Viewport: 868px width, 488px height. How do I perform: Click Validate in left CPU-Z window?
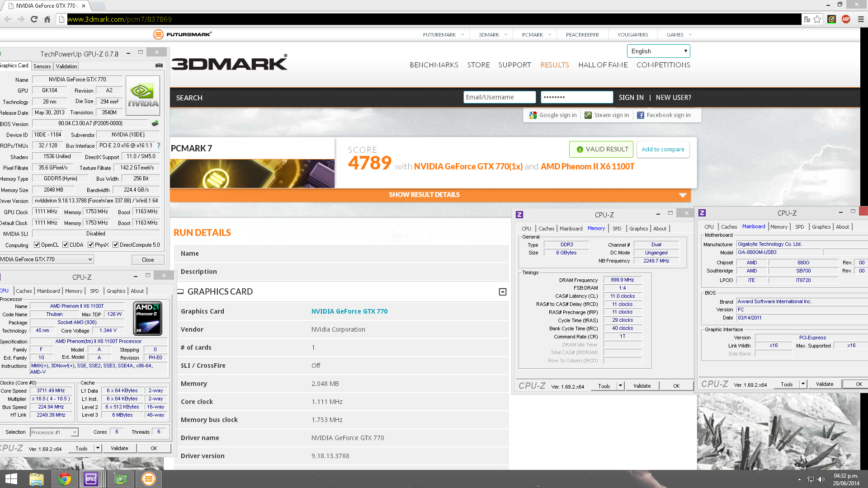(119, 448)
